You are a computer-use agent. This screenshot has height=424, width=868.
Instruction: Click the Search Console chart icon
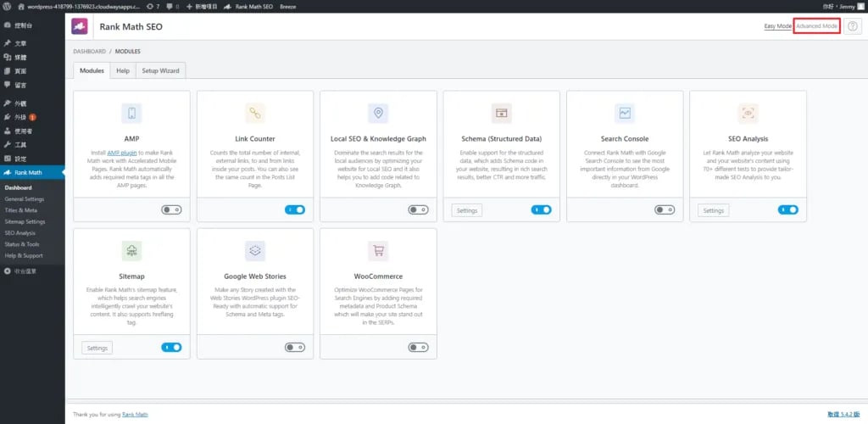[625, 114]
